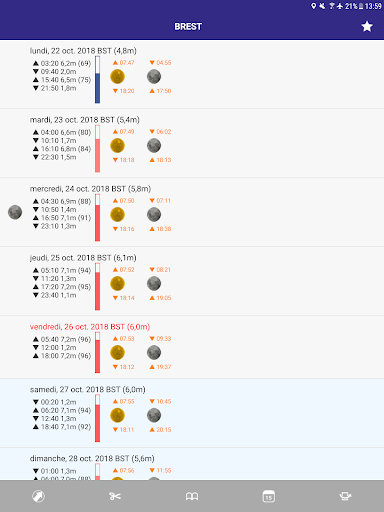The height and width of the screenshot is (512, 384).
Task: Open the open-book icon in bottom bar
Action: pos(192,496)
